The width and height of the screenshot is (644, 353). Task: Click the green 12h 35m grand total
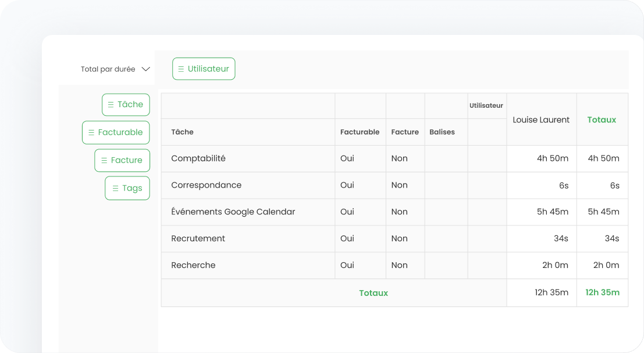pos(602,292)
